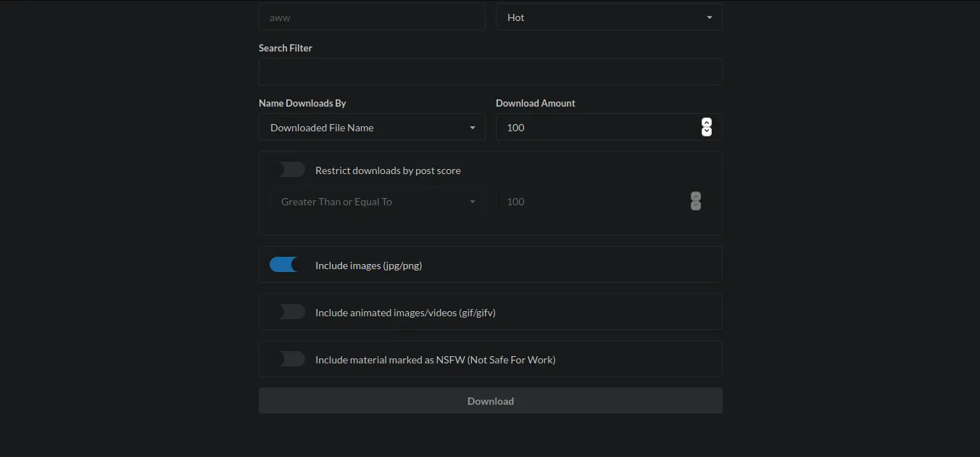Decrement the post score with its down arrow
Image resolution: width=980 pixels, height=457 pixels.
695,205
